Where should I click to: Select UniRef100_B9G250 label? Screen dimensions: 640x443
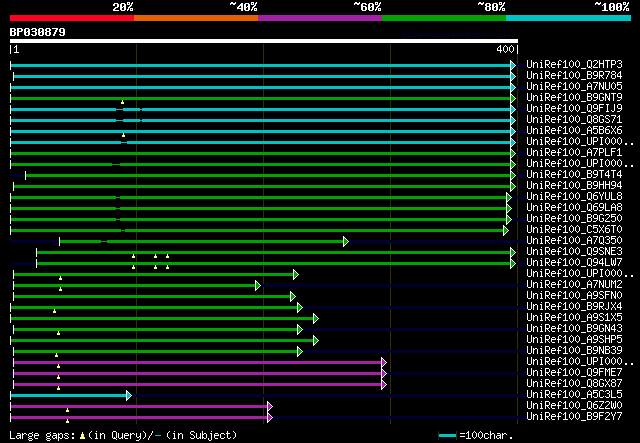point(574,219)
